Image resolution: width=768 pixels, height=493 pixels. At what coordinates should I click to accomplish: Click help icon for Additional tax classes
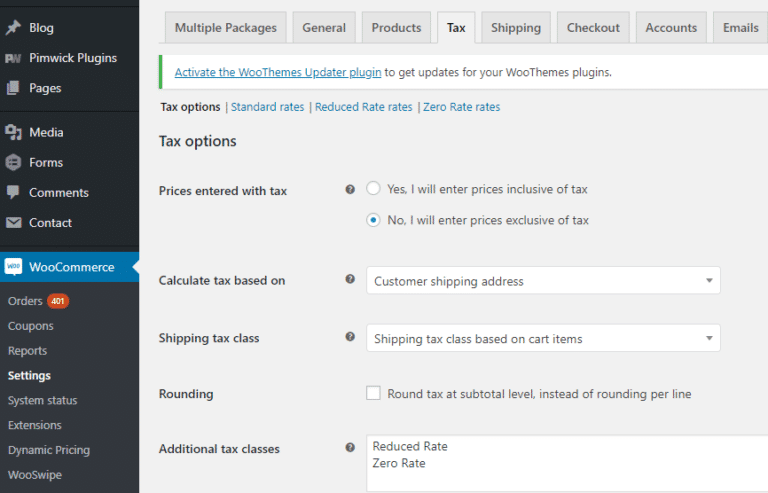pos(350,447)
